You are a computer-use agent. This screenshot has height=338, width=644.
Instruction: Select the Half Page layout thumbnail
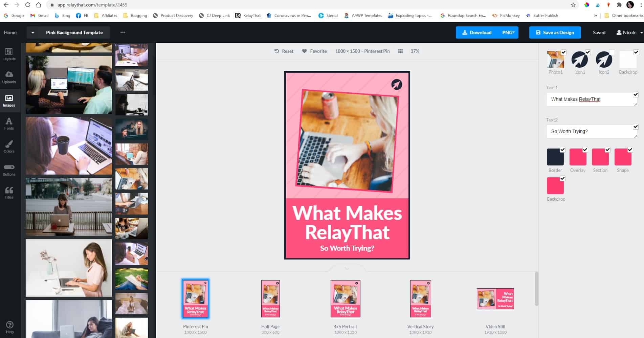pos(270,299)
